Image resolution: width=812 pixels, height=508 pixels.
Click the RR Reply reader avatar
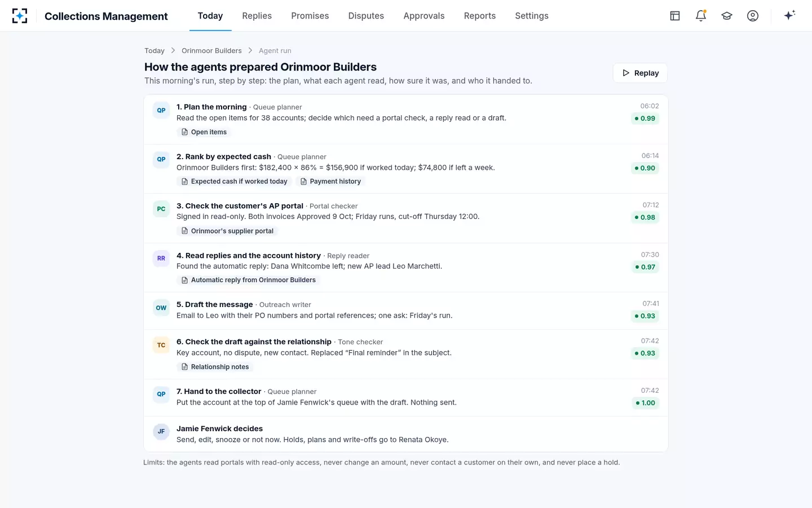point(161,259)
